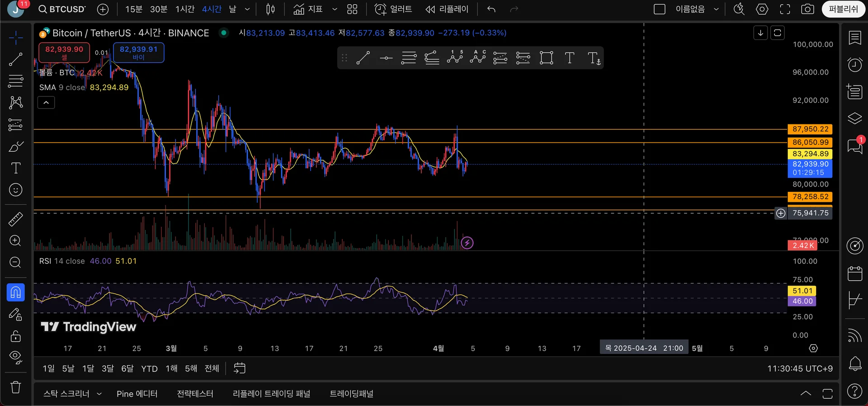Open chart settings hexagon icon
Viewport: 868px width, 406px height.
(762, 9)
